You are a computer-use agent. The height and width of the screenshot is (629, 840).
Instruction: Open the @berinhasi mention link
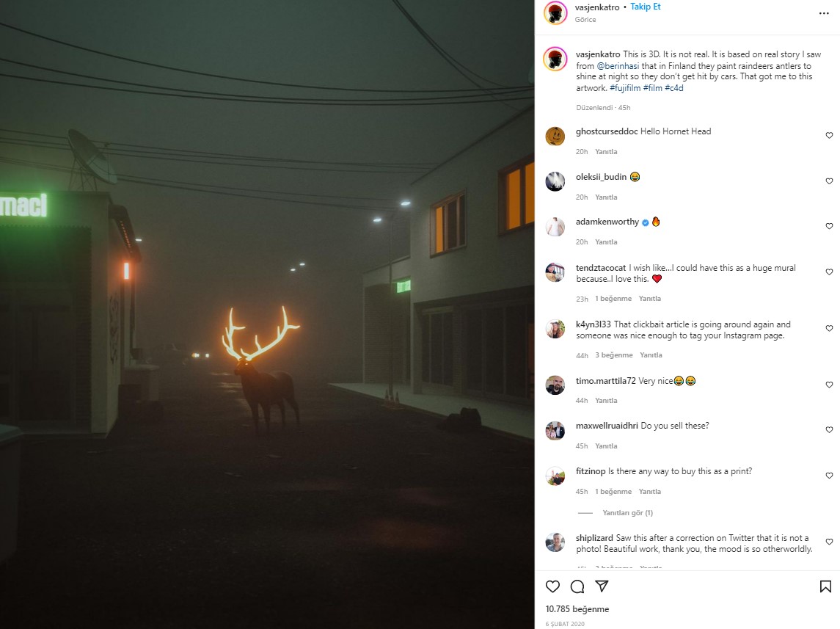click(x=618, y=66)
